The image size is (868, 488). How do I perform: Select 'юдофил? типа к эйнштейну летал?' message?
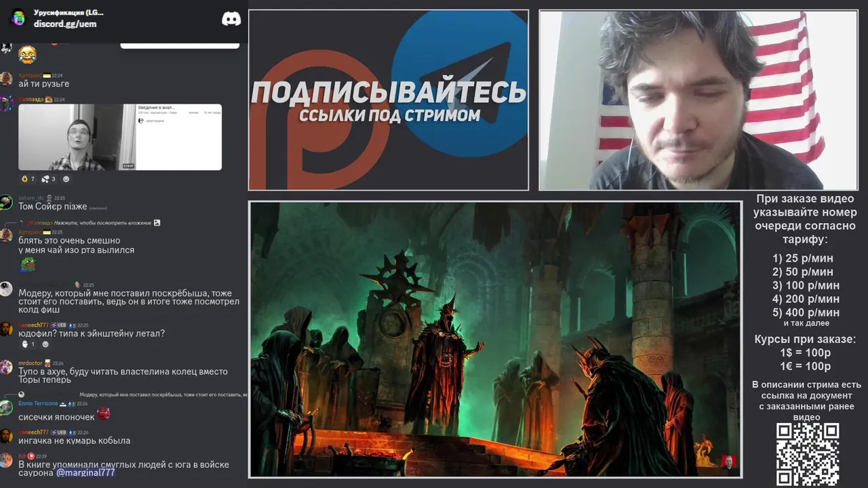[92, 333]
